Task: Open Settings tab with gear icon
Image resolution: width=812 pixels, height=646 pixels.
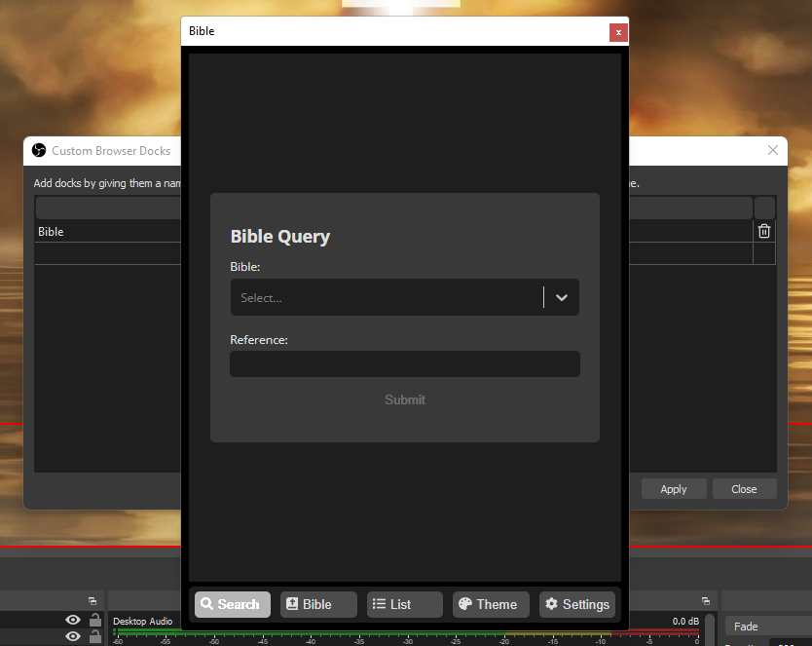Action: point(576,604)
